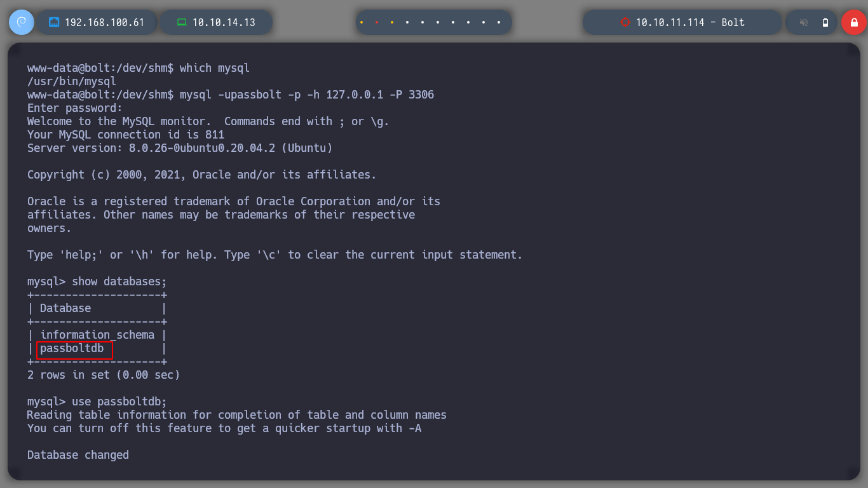Screen dimensions: 868x488
Task: Click the 10.10.14.13 IP address label
Action: pos(224,22)
